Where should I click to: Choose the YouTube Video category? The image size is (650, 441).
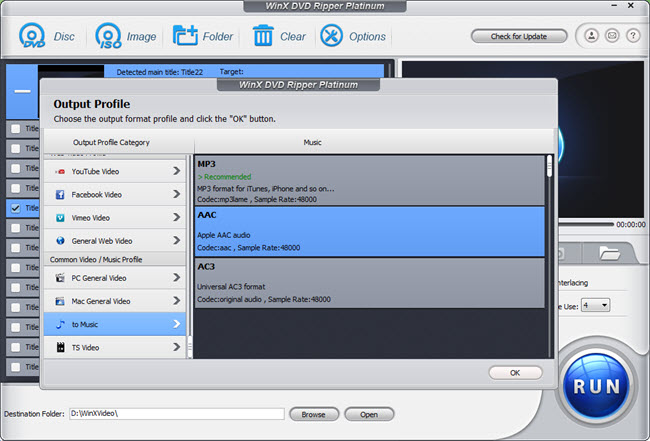pos(115,171)
